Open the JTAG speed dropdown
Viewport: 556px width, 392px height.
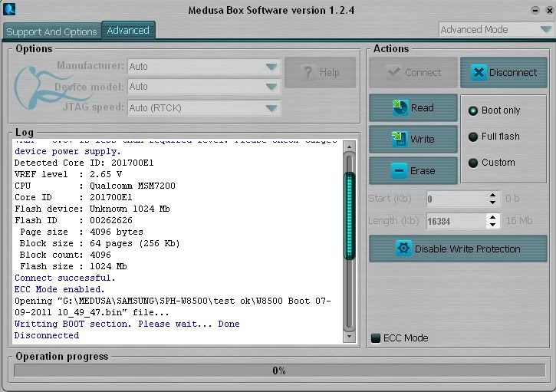[x=204, y=108]
